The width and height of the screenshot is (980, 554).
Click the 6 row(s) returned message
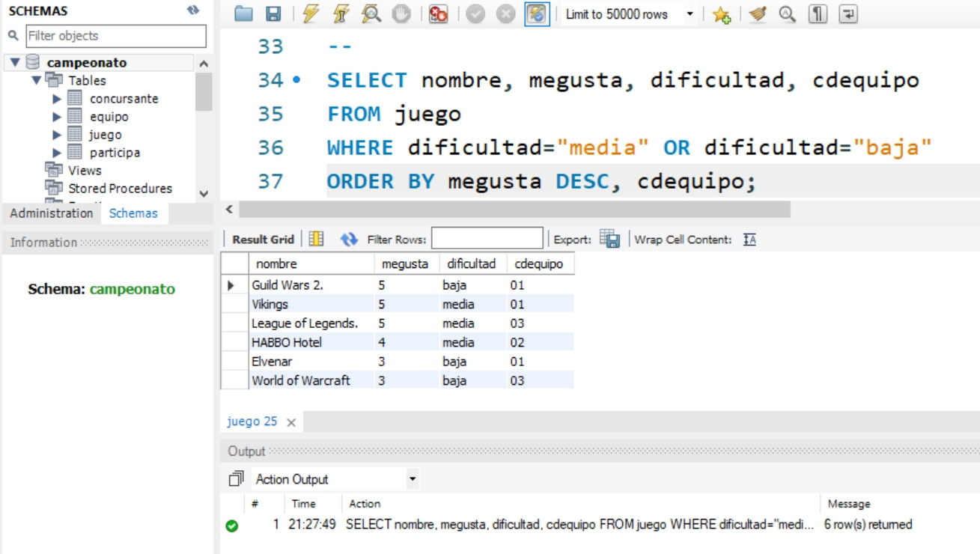pos(868,525)
